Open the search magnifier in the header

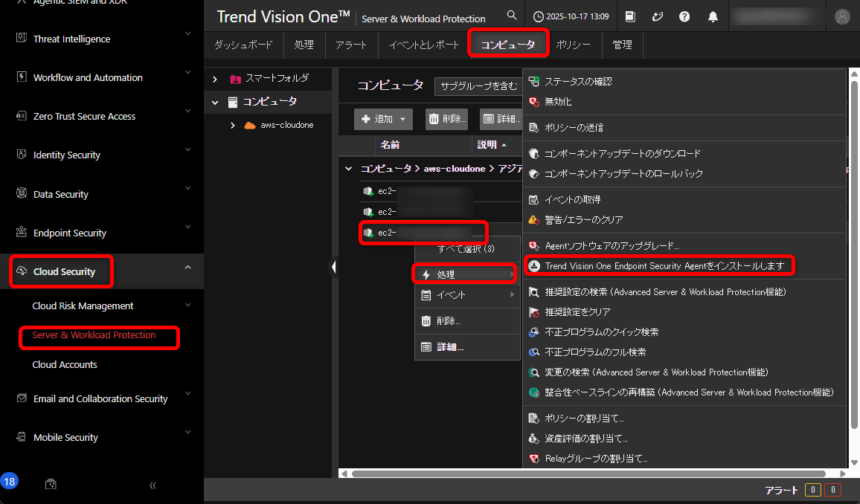(512, 16)
